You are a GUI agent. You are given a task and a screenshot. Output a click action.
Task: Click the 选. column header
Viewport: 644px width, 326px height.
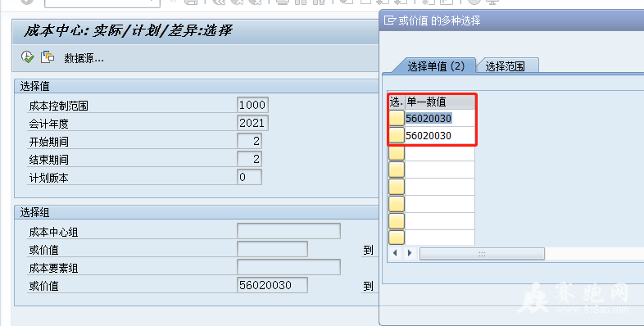point(397,102)
